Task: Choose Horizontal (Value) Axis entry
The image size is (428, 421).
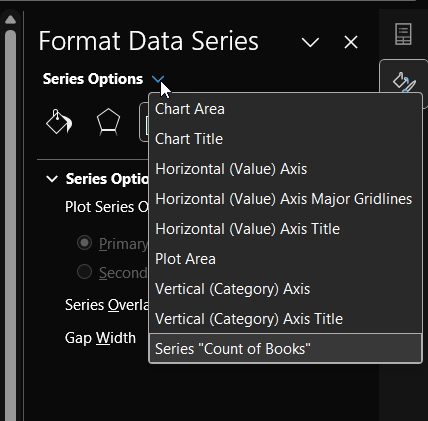Action: click(285, 169)
